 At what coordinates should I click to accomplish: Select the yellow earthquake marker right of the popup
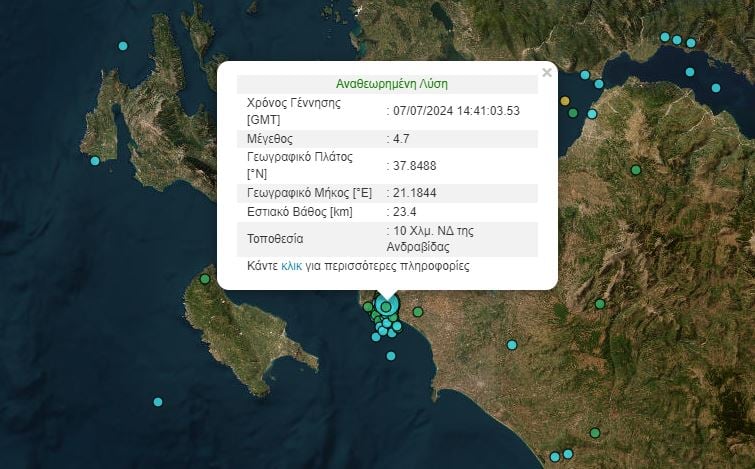(565, 101)
